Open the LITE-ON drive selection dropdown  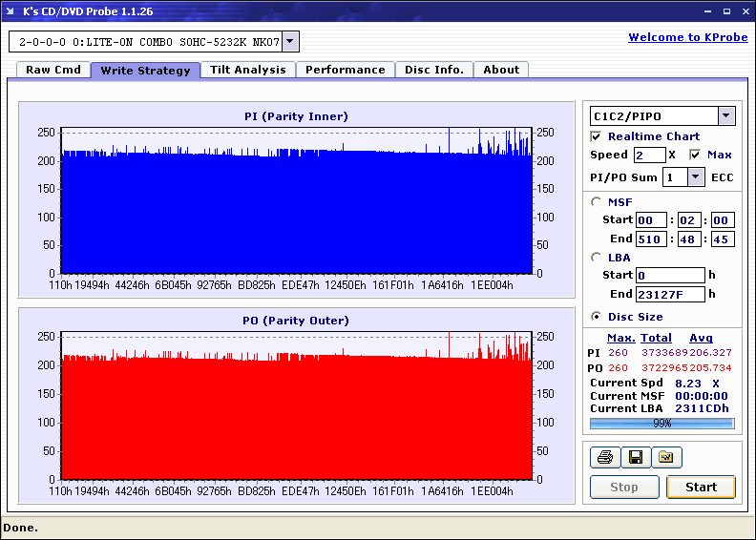[x=291, y=42]
